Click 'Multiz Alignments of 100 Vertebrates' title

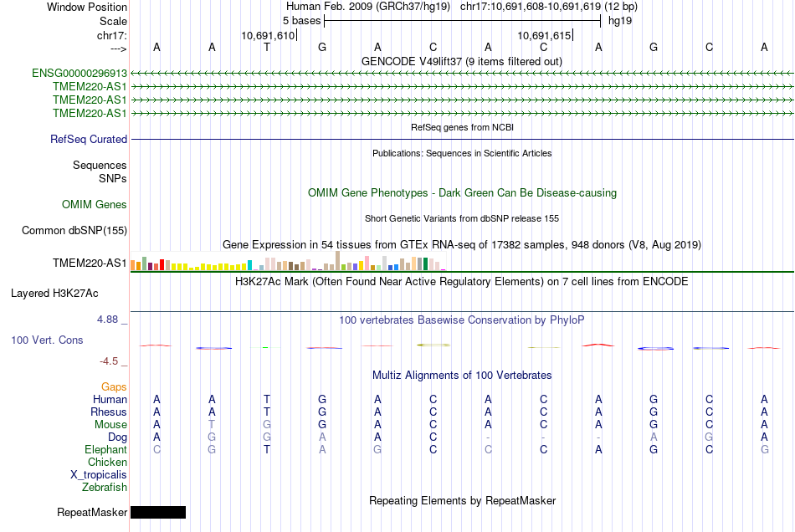(462, 375)
